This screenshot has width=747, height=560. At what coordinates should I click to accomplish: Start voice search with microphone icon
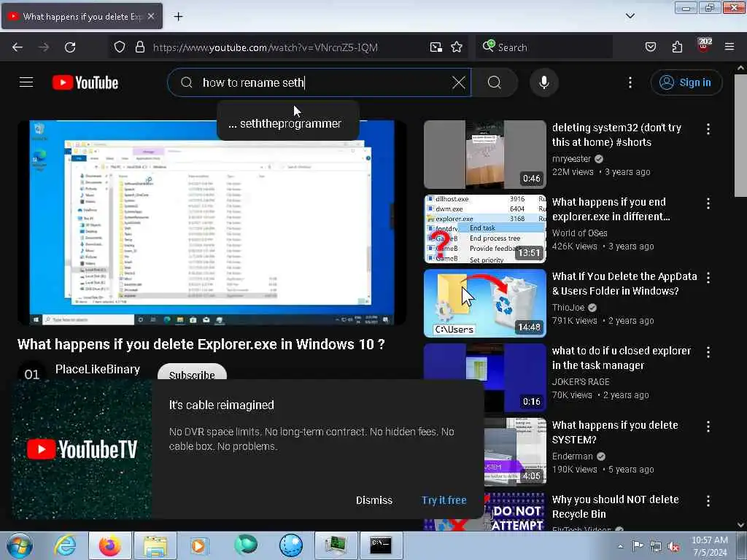[x=543, y=82]
